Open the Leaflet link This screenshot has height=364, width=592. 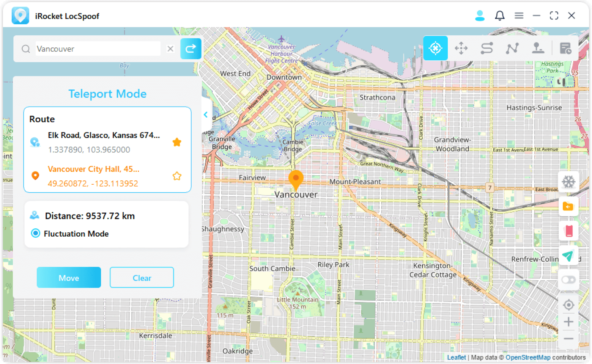point(457,357)
